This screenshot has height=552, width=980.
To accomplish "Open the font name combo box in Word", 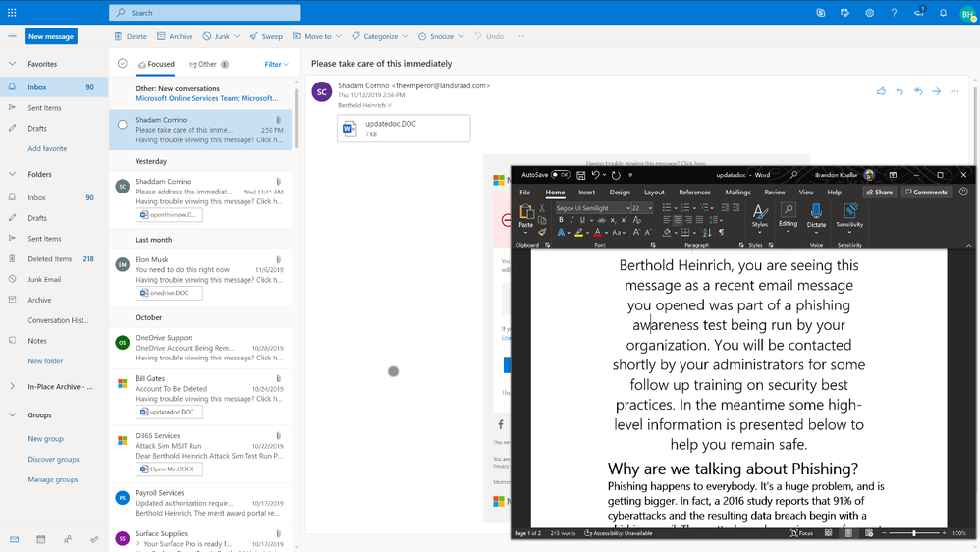I will (x=592, y=208).
